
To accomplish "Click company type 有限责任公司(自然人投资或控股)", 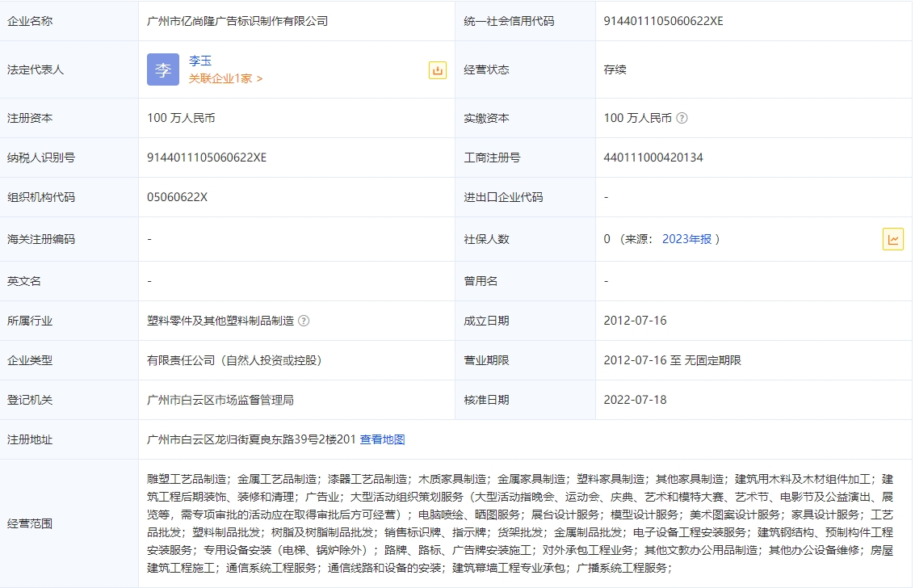I will tap(234, 360).
